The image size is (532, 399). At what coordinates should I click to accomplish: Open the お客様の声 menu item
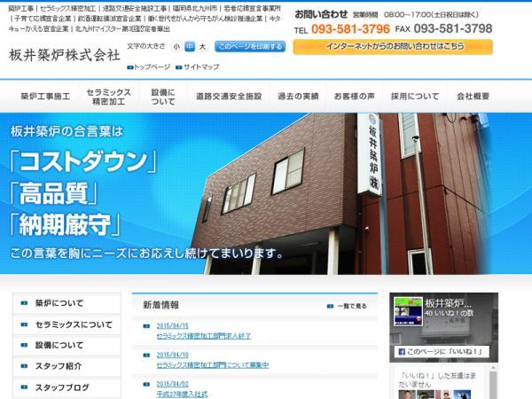[354, 97]
